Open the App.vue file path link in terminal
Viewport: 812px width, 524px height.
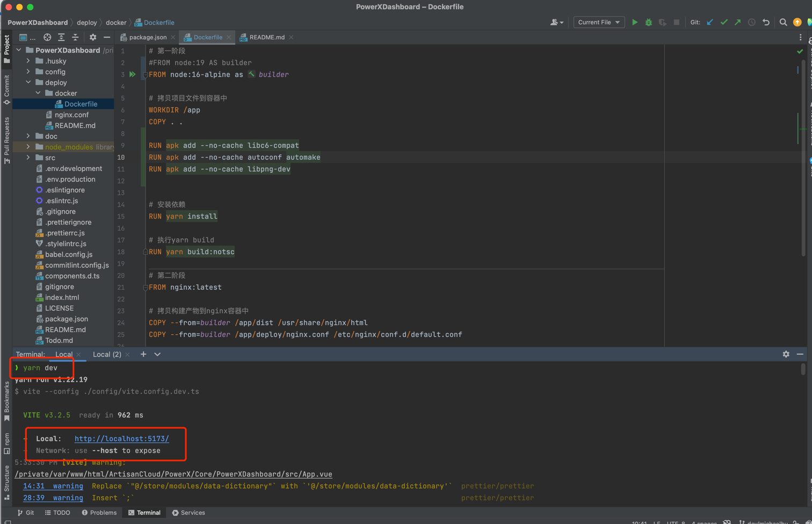tap(173, 474)
